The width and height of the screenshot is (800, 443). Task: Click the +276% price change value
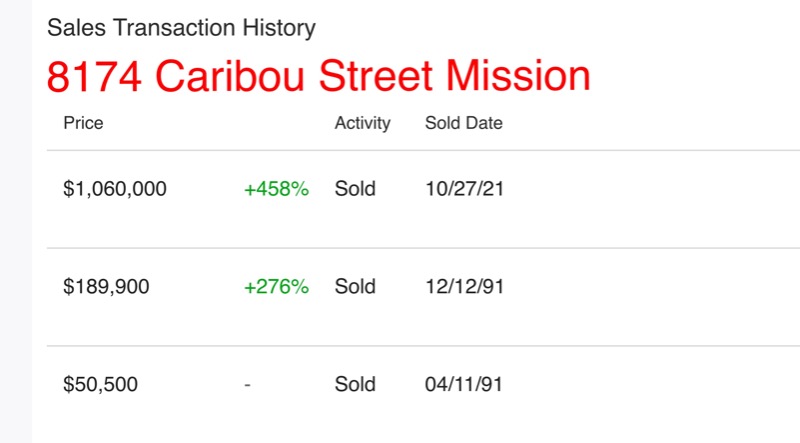tap(276, 287)
